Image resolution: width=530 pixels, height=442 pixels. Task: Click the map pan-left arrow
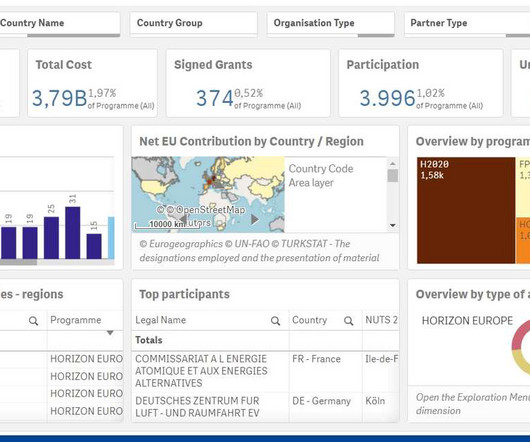click(182, 219)
